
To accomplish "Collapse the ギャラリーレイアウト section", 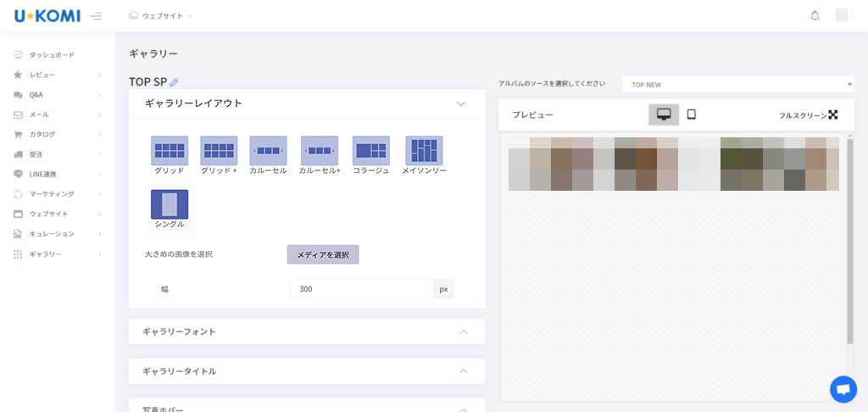I will point(460,103).
